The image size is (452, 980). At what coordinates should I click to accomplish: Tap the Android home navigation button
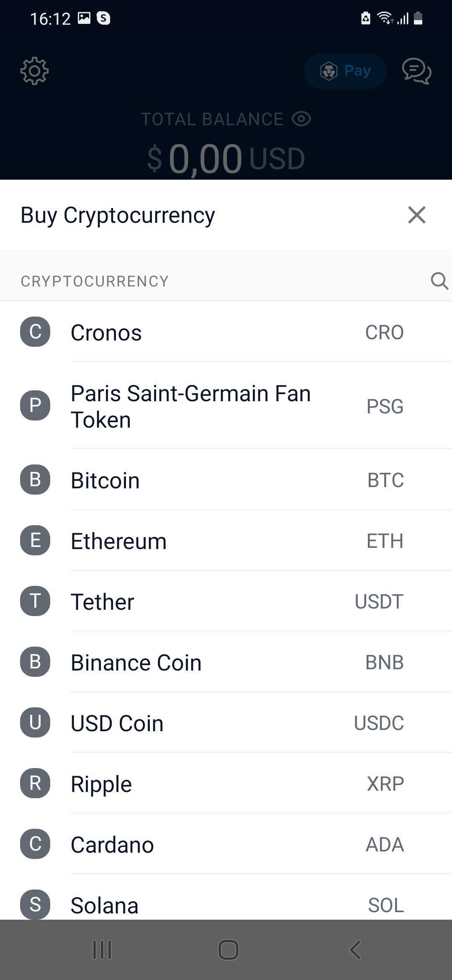click(229, 950)
